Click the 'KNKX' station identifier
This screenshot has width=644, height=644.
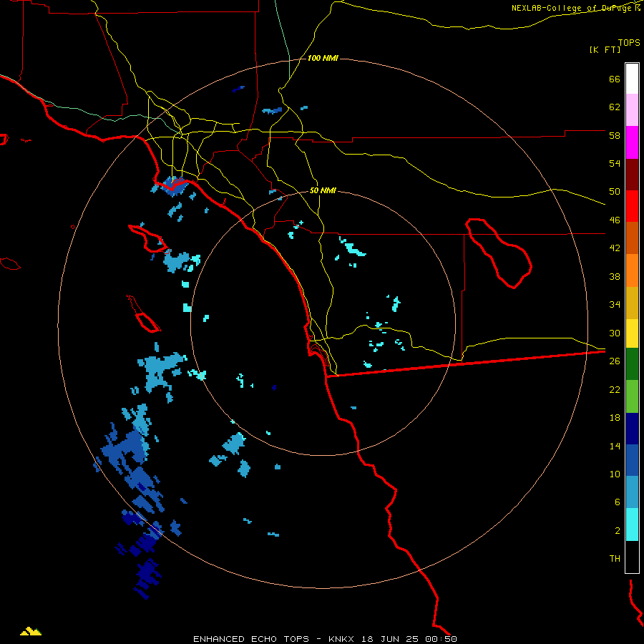(x=342, y=639)
